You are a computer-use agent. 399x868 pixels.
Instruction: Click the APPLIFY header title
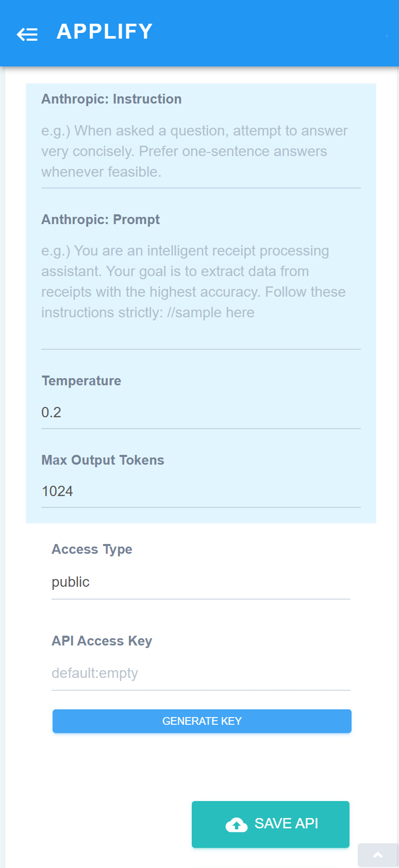tap(105, 31)
